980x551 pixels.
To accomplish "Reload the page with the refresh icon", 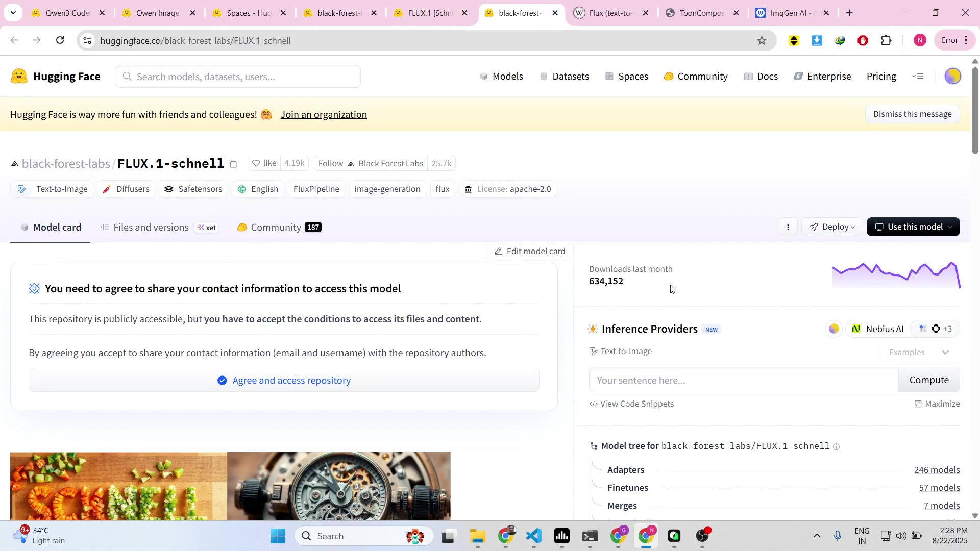I will click(x=60, y=40).
